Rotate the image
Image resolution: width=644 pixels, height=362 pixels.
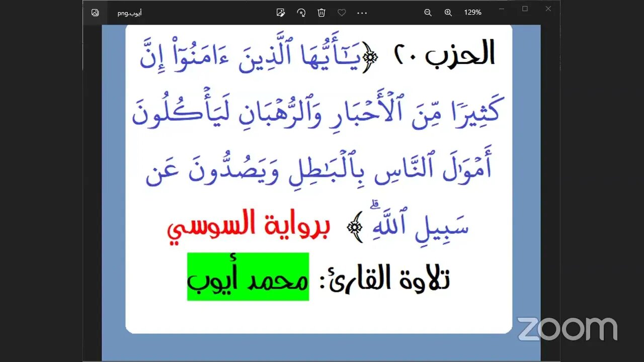(x=301, y=13)
